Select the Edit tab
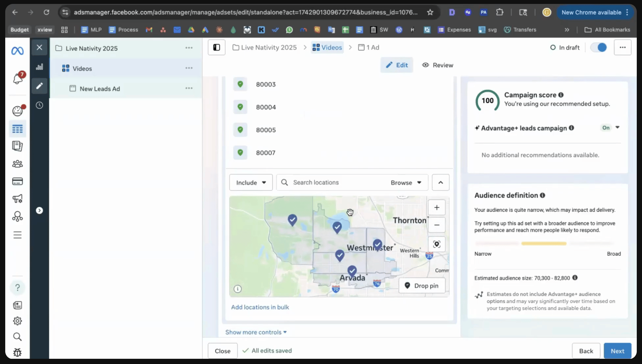642x364 pixels. 397,65
